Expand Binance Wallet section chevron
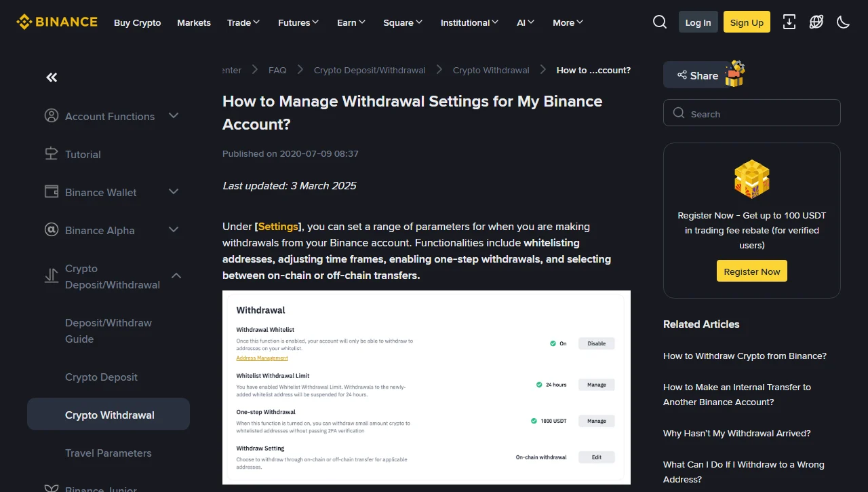 174,191
